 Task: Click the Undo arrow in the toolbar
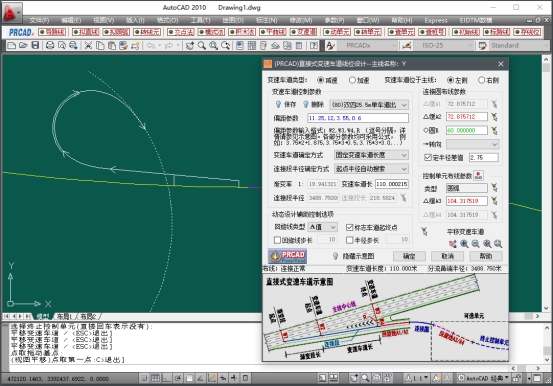[151, 46]
